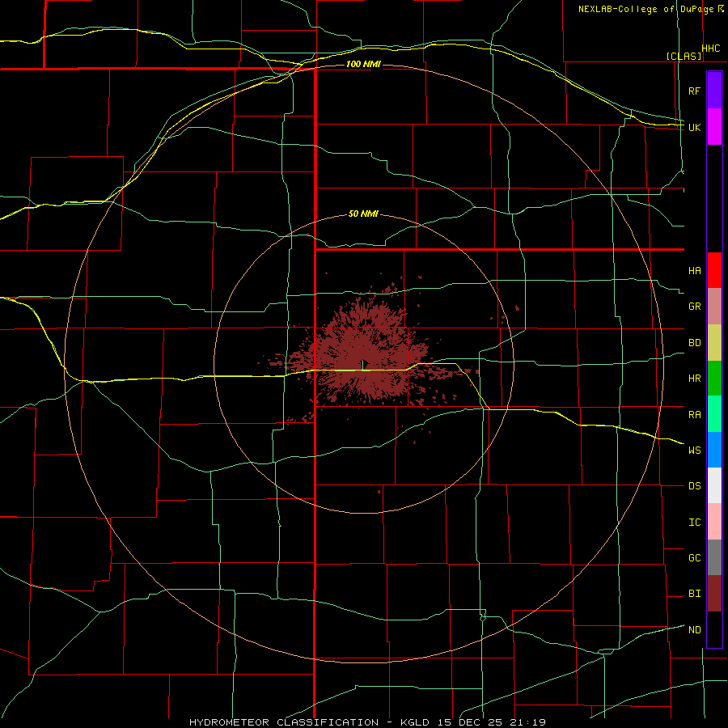Viewport: 728px width, 728px height.
Task: Click the RF legend label
Action: pos(694,91)
